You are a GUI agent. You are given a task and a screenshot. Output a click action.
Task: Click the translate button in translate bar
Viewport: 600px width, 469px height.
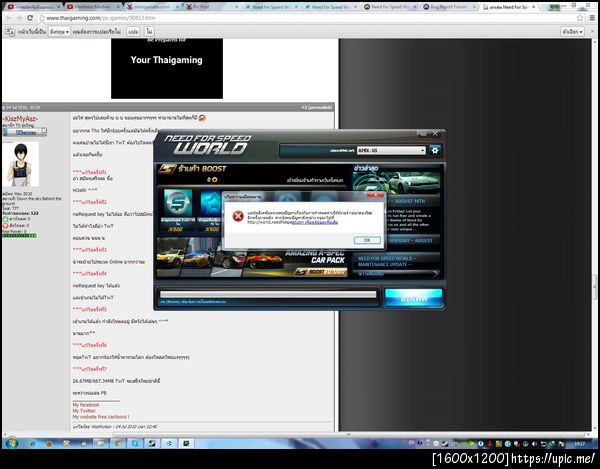coord(133,32)
